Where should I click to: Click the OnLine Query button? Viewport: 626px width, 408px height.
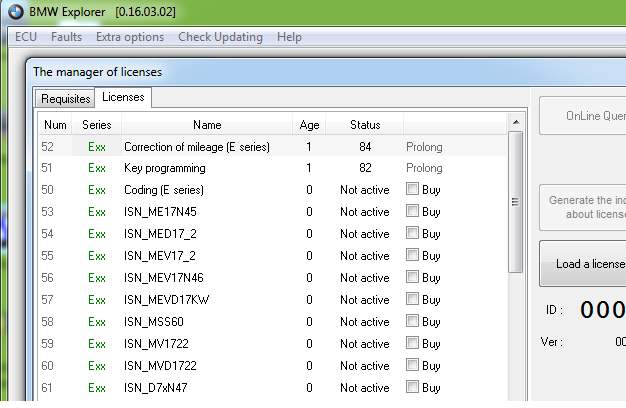(x=583, y=116)
